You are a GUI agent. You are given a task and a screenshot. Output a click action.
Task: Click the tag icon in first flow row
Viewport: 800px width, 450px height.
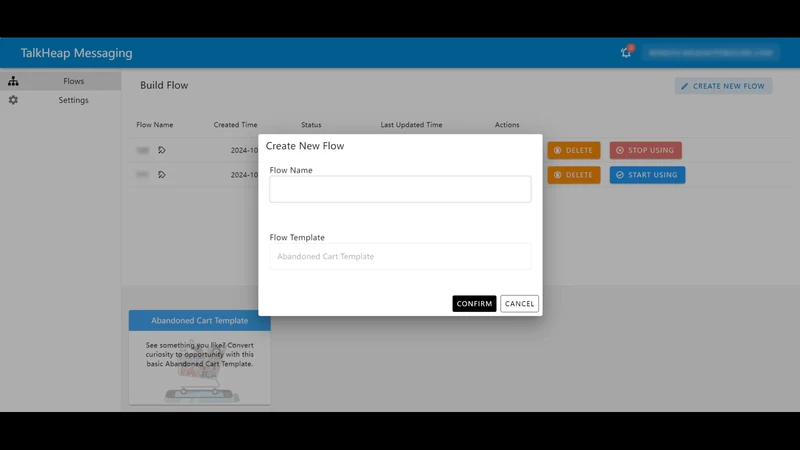(x=162, y=150)
